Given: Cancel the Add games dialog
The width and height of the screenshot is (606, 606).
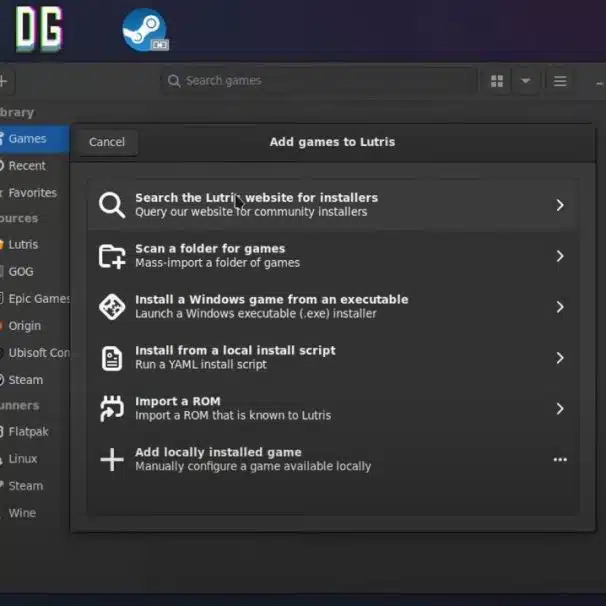Looking at the screenshot, I should click(107, 142).
